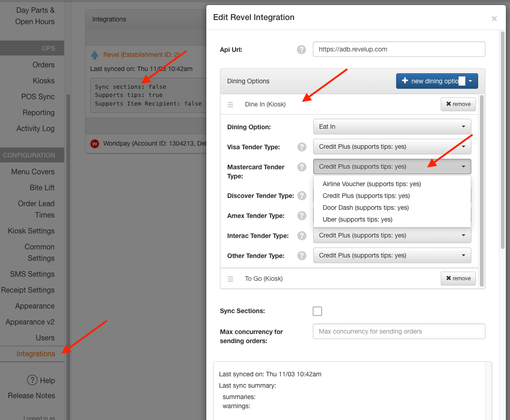
Task: Open Reporting in the sidebar
Action: 39,112
